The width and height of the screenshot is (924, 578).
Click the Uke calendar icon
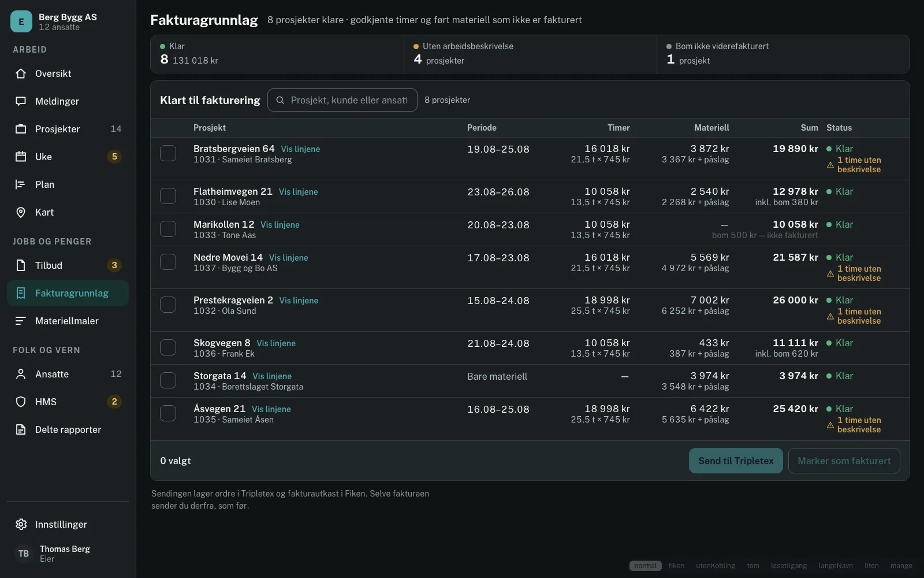point(21,157)
